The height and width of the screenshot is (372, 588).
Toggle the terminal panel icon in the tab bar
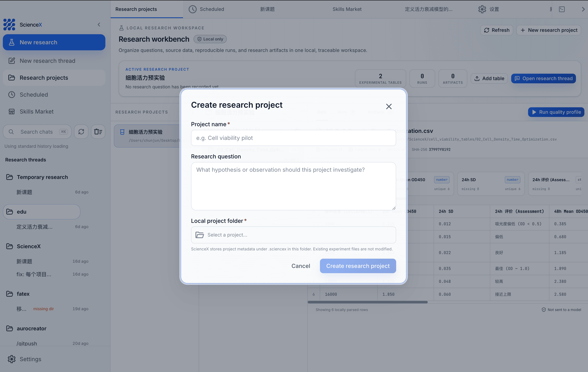pyautogui.click(x=562, y=9)
